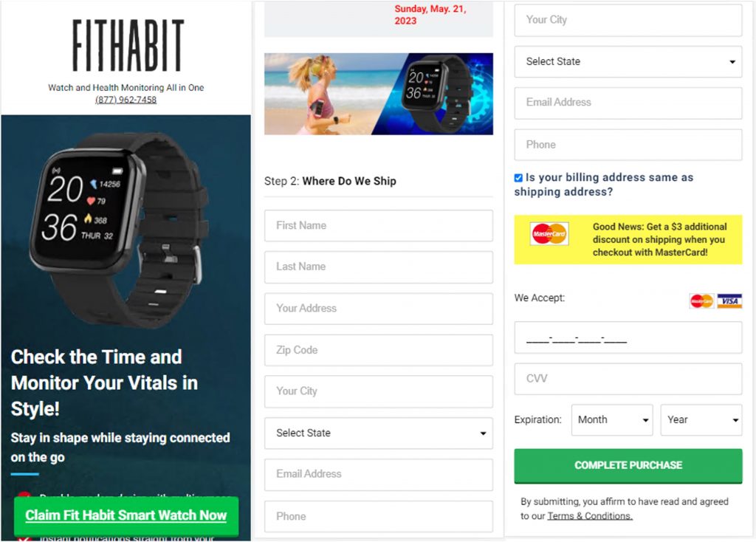
Task: Toggle billing address same as shipping checkbox
Action: point(518,178)
